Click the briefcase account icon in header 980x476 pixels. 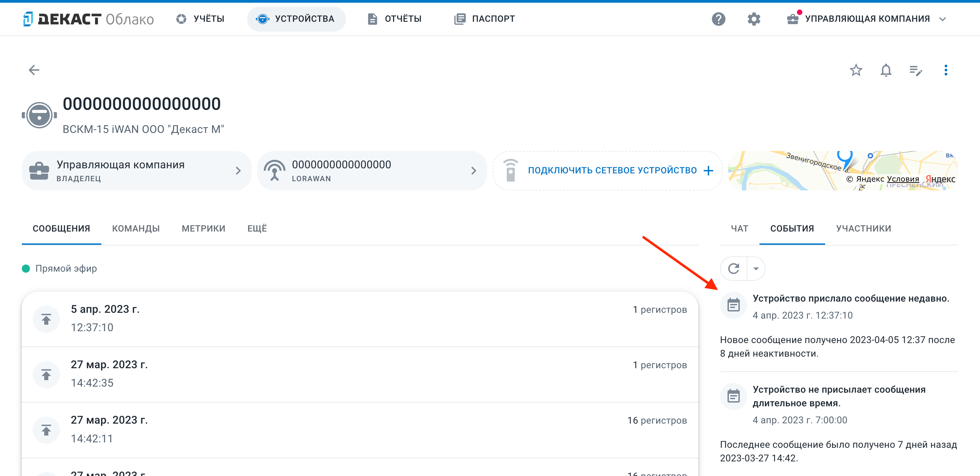[793, 19]
